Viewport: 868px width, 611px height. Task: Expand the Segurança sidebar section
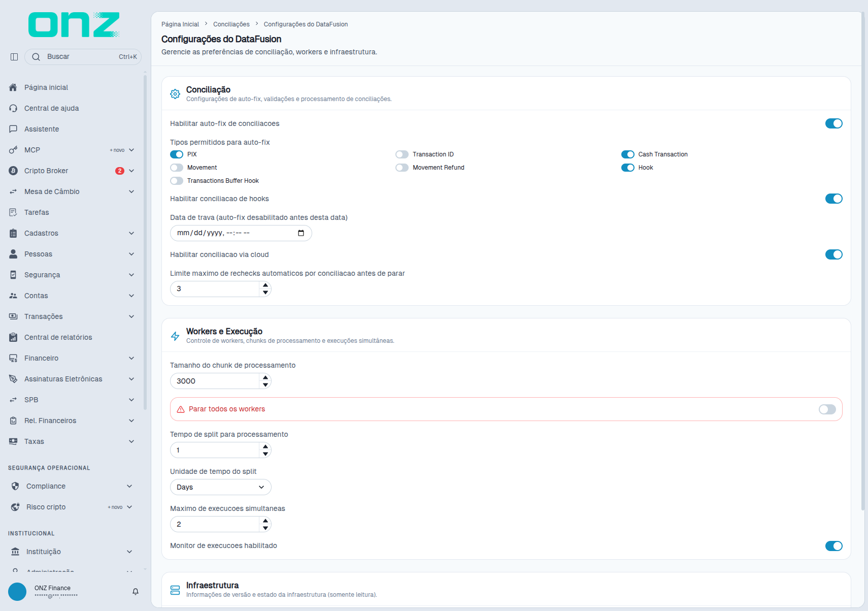(x=72, y=275)
